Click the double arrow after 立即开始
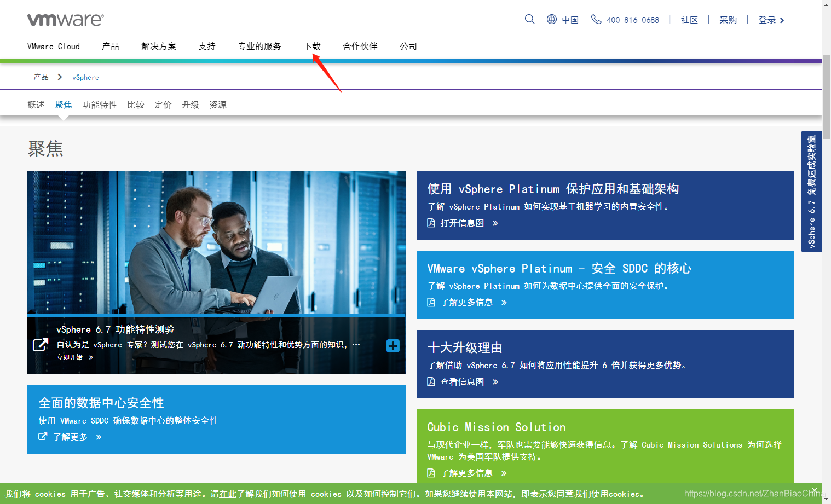The image size is (831, 504). point(91,357)
